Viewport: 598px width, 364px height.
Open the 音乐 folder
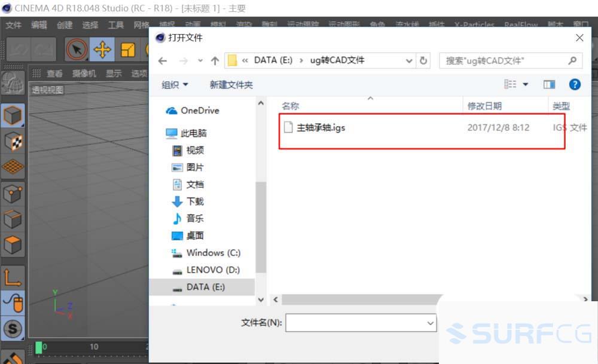(x=188, y=218)
